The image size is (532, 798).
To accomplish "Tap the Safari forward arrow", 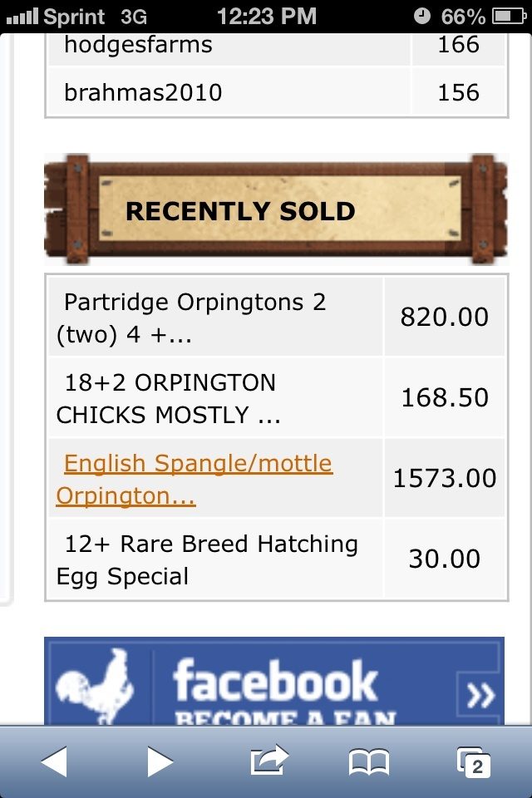I will pyautogui.click(x=160, y=761).
